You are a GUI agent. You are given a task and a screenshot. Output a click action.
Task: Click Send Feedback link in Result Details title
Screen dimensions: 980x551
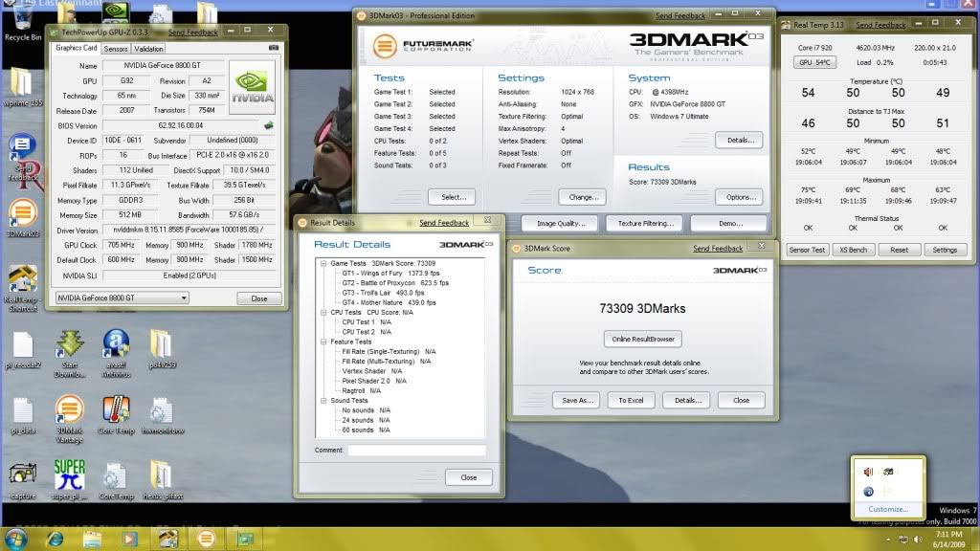pyautogui.click(x=444, y=222)
